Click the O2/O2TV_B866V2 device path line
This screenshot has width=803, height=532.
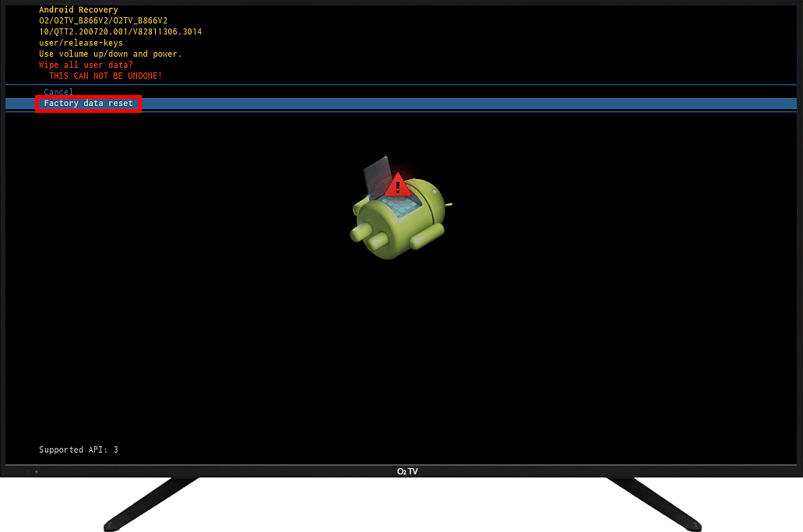pyautogui.click(x=104, y=21)
